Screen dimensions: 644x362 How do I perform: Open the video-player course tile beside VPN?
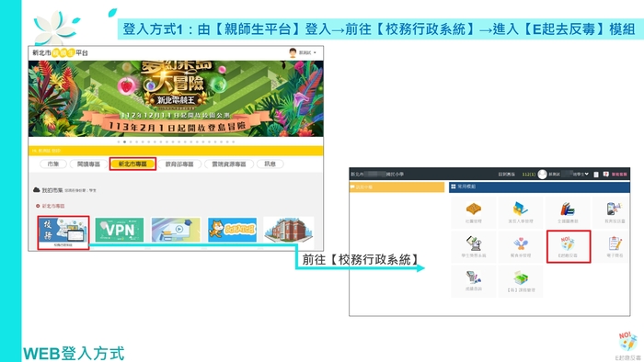(x=176, y=230)
